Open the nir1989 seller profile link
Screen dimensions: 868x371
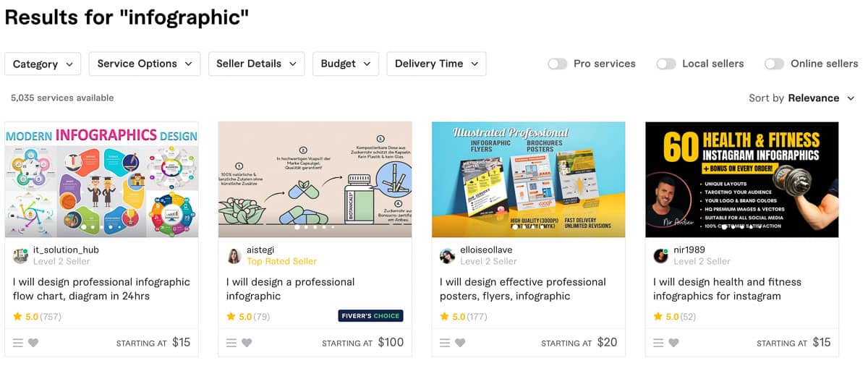point(689,250)
